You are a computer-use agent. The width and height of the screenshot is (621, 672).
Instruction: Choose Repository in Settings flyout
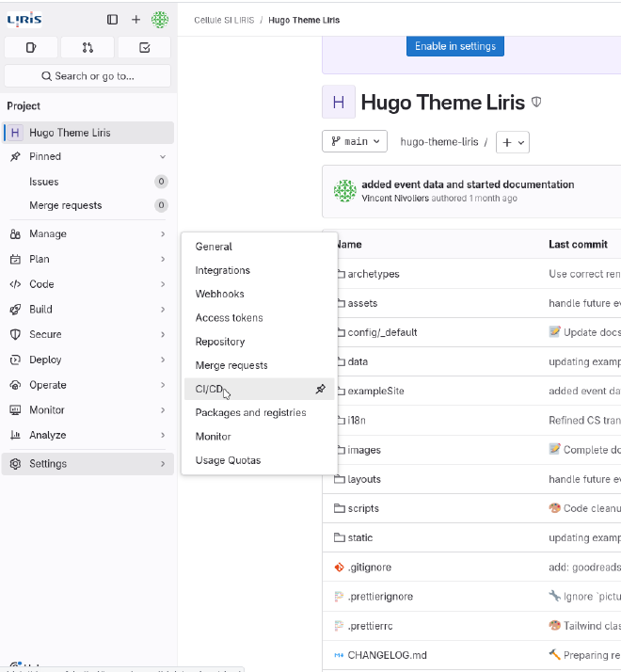click(260, 342)
